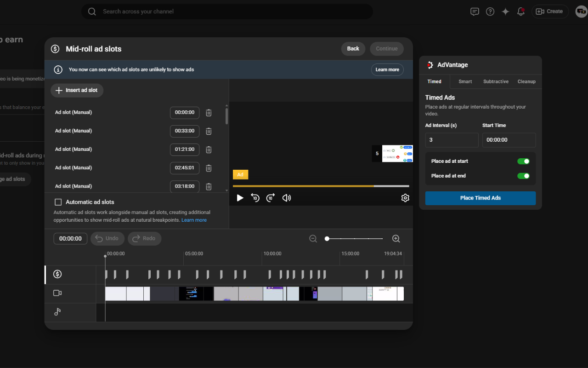This screenshot has width=588, height=368.
Task: Click the Redo button
Action: pyautogui.click(x=145, y=238)
